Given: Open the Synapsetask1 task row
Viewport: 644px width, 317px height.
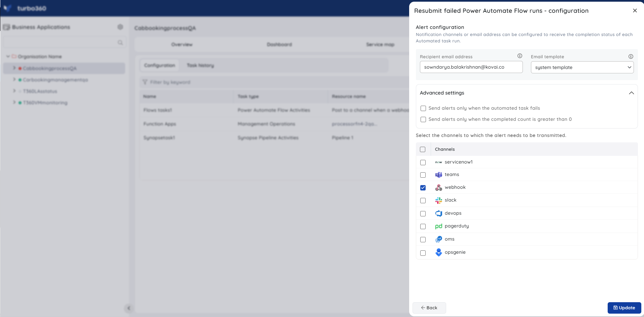Looking at the screenshot, I should [x=274, y=138].
